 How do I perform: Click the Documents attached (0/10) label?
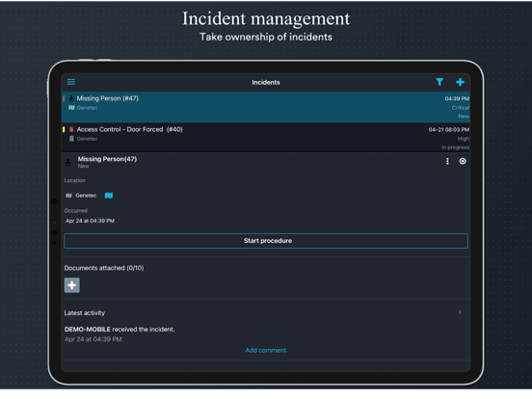click(104, 268)
